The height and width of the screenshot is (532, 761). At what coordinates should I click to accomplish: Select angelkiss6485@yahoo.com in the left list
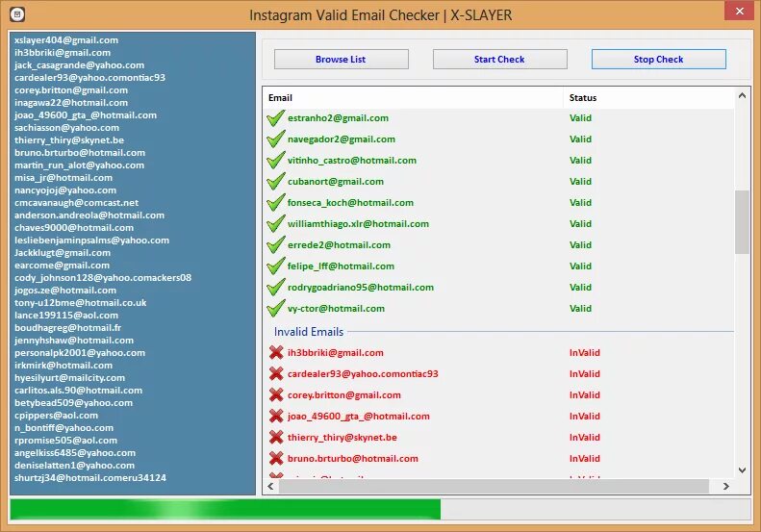(x=75, y=453)
